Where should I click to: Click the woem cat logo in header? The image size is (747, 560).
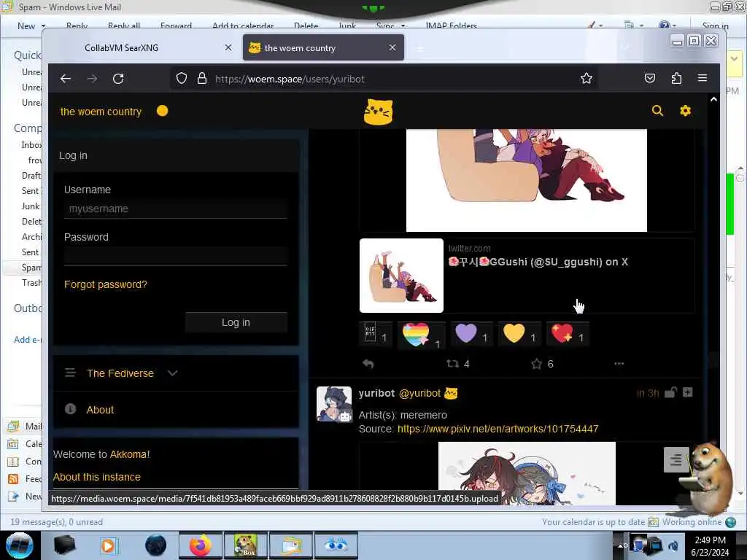click(x=379, y=112)
